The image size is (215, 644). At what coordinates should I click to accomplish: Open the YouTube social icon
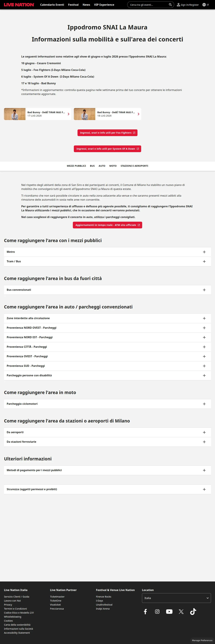pos(169,612)
